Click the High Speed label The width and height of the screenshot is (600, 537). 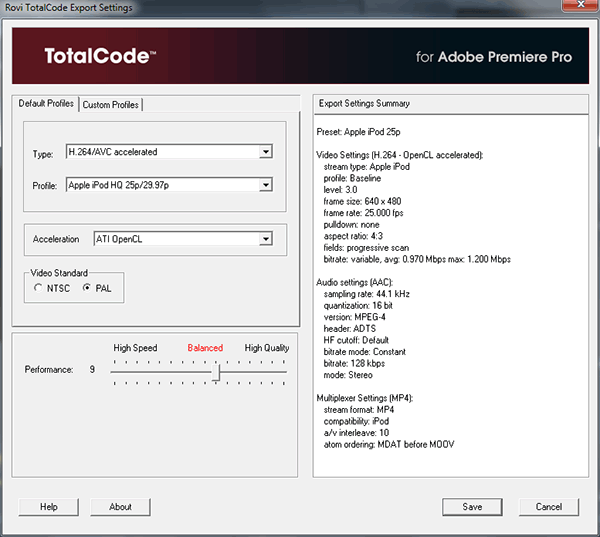tap(135, 348)
